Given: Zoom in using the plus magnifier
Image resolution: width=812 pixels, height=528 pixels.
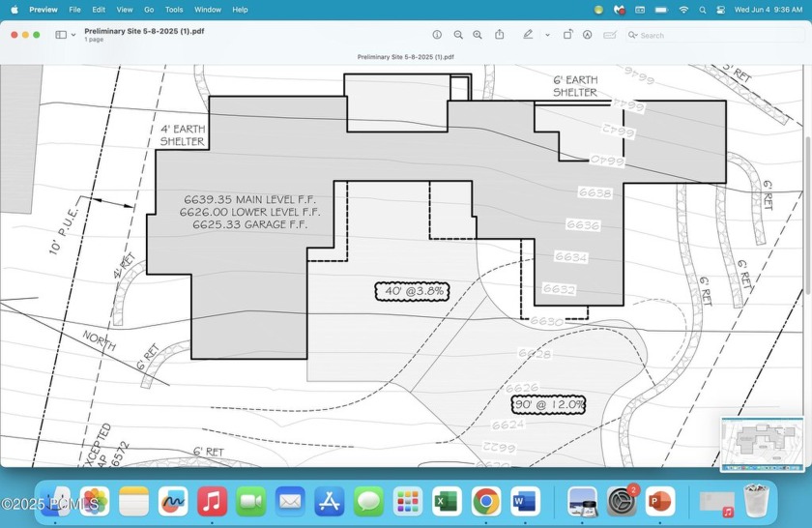Looking at the screenshot, I should pyautogui.click(x=478, y=35).
